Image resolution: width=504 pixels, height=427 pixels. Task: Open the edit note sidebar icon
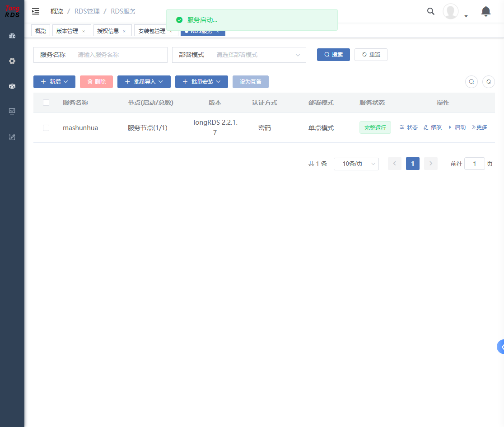tap(12, 137)
